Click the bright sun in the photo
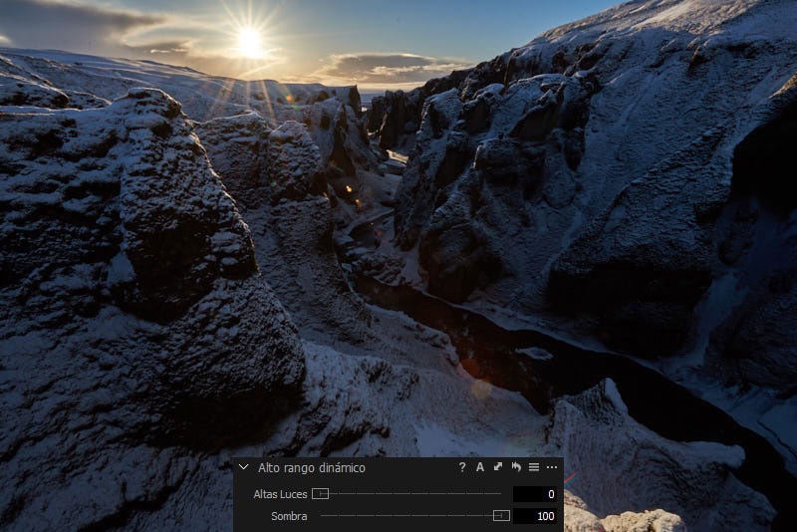 [x=249, y=42]
